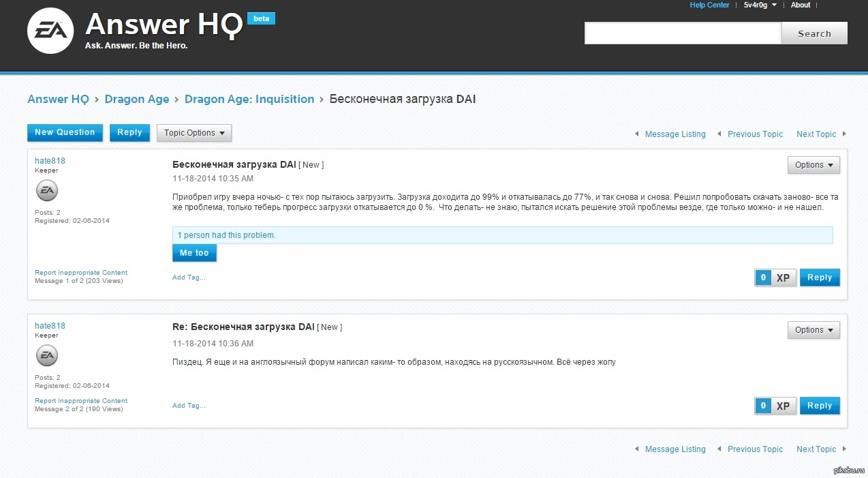
Task: Open the Help Center link
Action: pyautogui.click(x=709, y=5)
